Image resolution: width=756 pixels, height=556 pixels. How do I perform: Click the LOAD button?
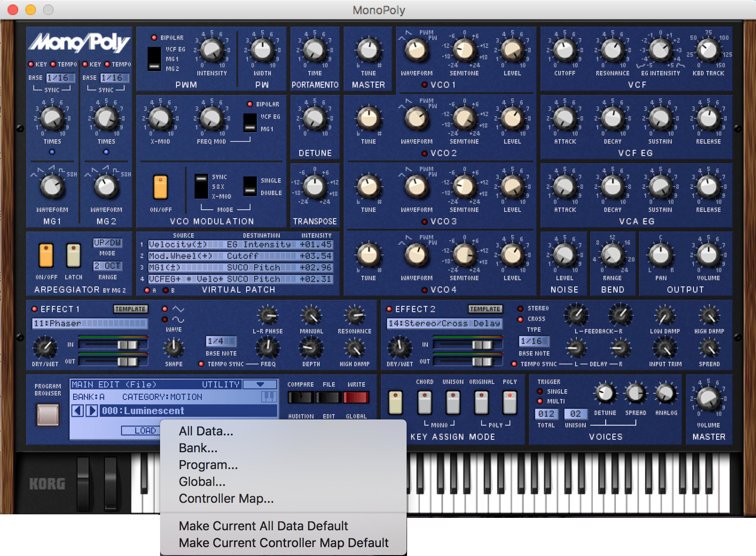click(x=140, y=431)
